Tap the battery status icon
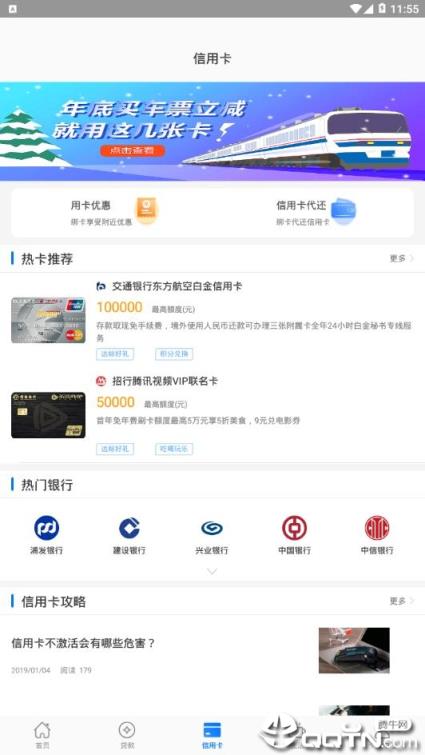This screenshot has width=425, height=755. point(382,9)
